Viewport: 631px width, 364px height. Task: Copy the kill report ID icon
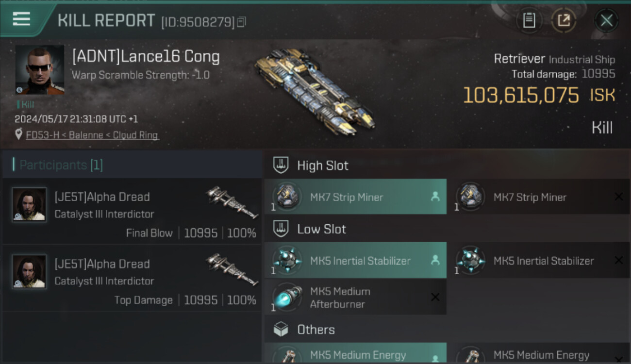242,22
